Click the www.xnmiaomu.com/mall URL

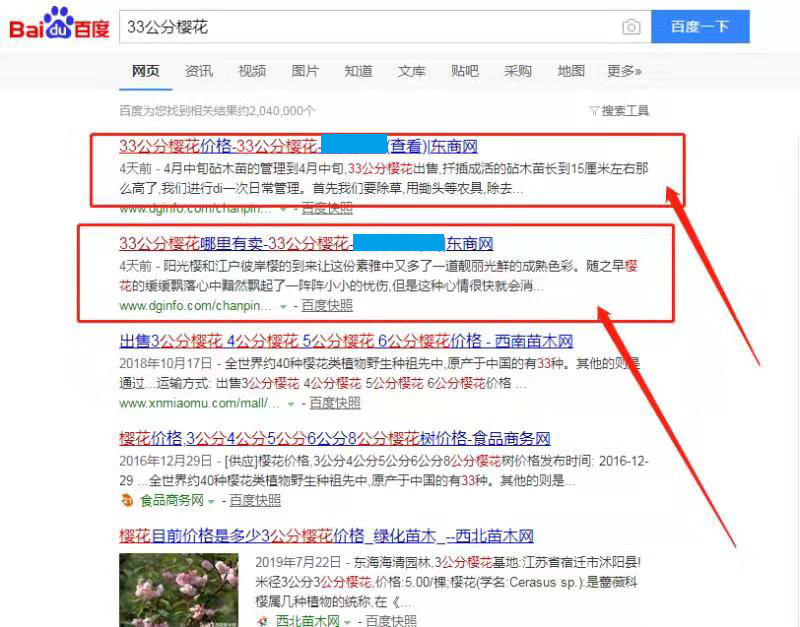tap(199, 403)
